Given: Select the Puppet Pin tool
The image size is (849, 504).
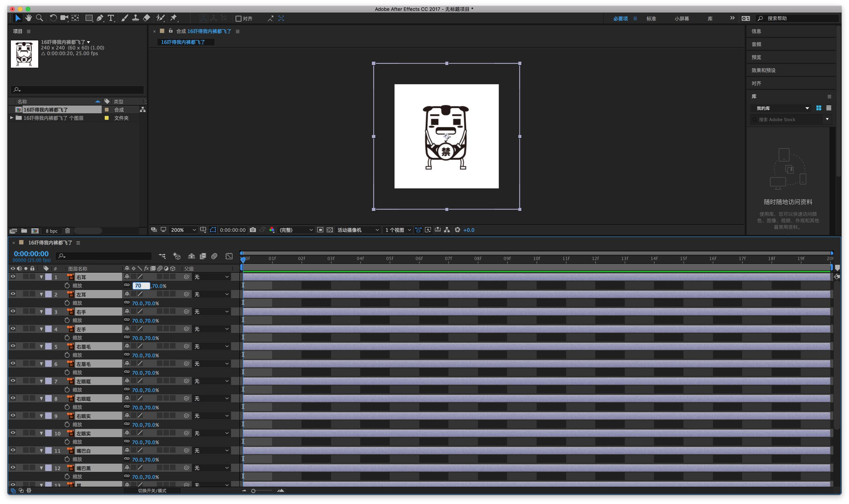Looking at the screenshot, I should pyautogui.click(x=174, y=18).
